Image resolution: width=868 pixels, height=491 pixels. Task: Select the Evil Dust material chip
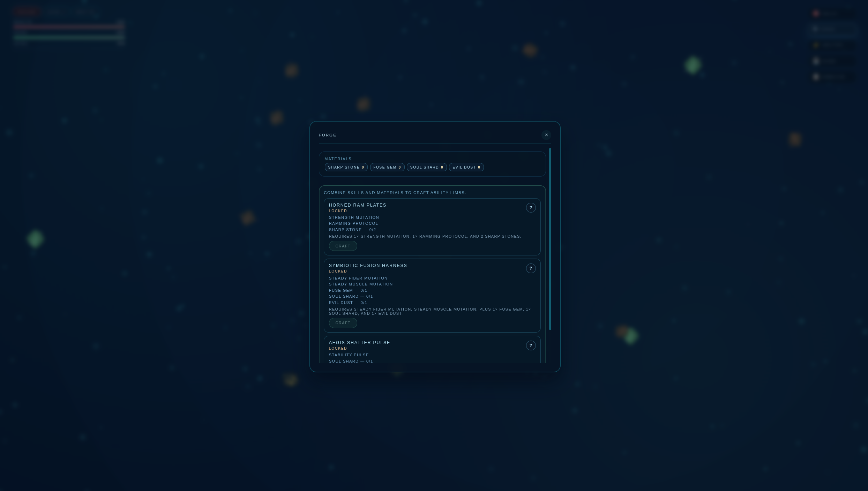(x=466, y=167)
